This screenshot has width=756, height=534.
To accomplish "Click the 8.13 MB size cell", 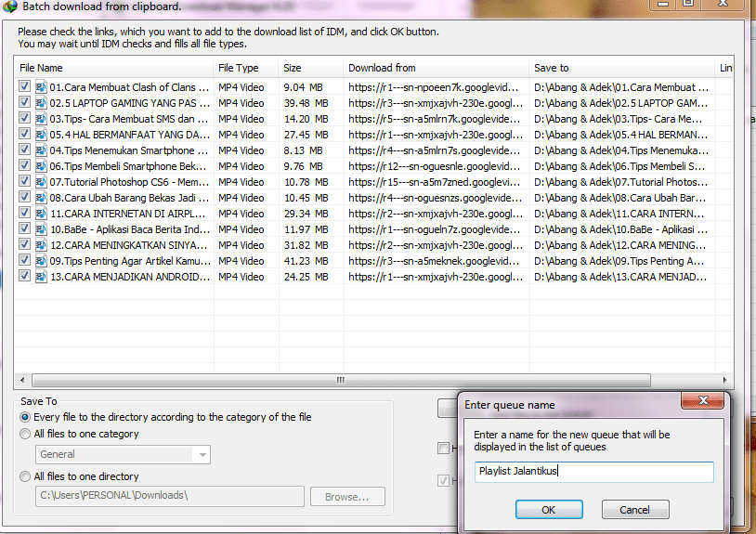I will pos(304,150).
